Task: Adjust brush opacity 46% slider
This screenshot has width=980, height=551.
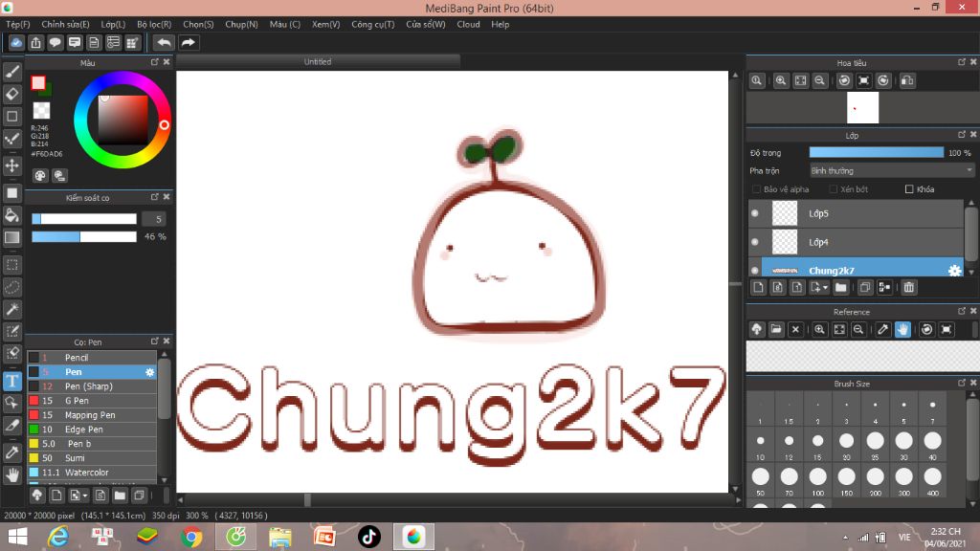Action: coord(84,237)
